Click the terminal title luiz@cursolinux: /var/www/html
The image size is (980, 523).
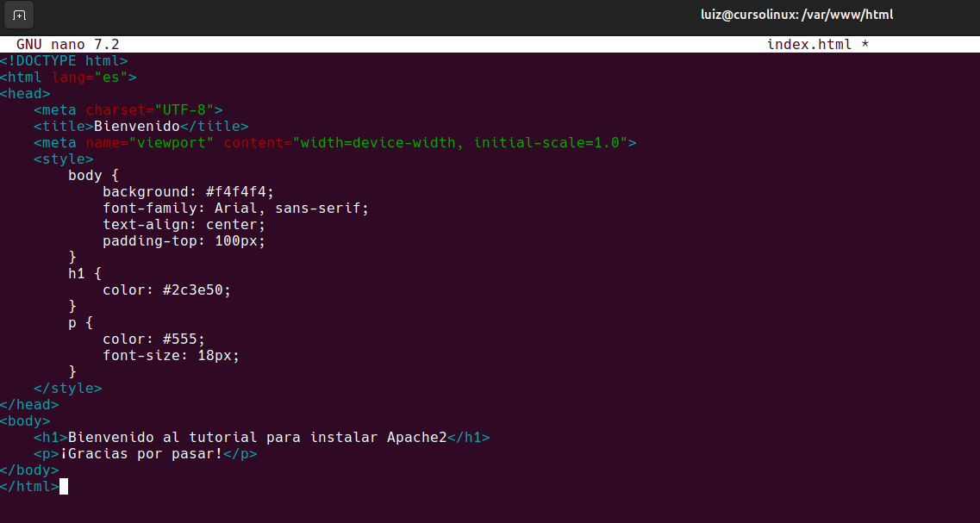797,16
